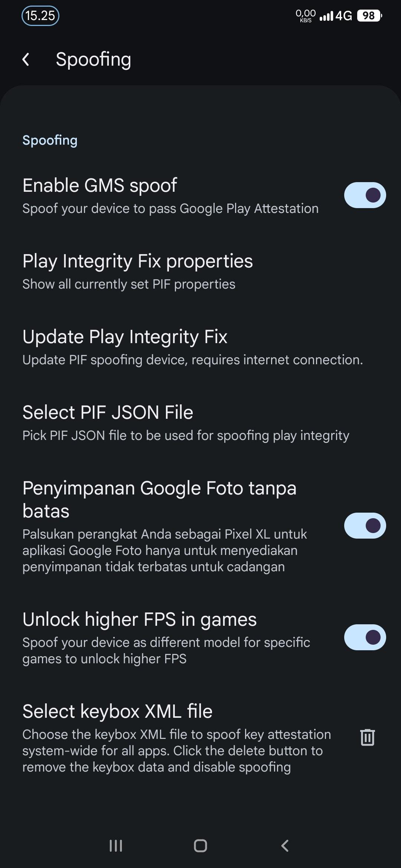Toggle Penyimpanan Google Foto tanpa batas switch

pos(365,526)
